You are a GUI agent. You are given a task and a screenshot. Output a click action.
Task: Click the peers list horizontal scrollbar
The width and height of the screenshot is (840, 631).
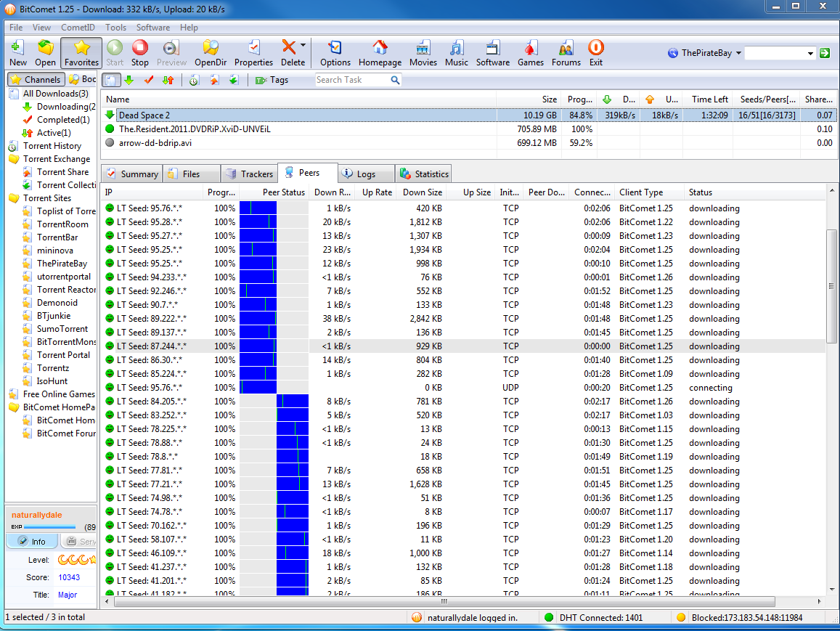444,601
